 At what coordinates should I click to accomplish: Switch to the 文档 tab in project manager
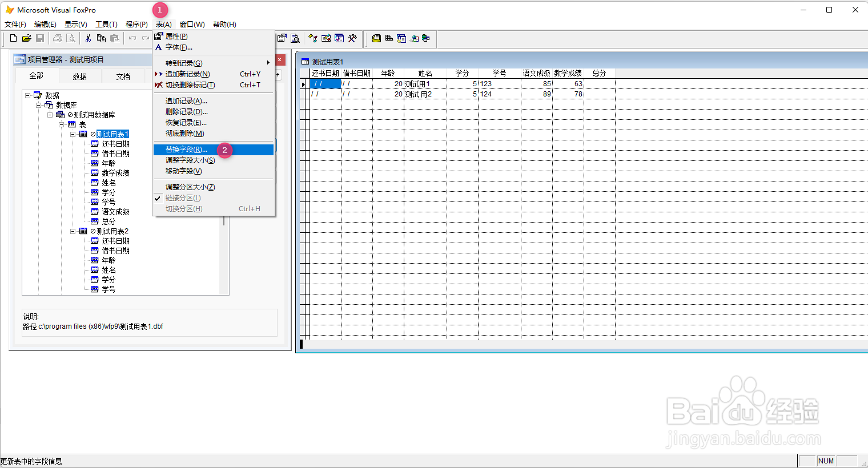tap(123, 76)
